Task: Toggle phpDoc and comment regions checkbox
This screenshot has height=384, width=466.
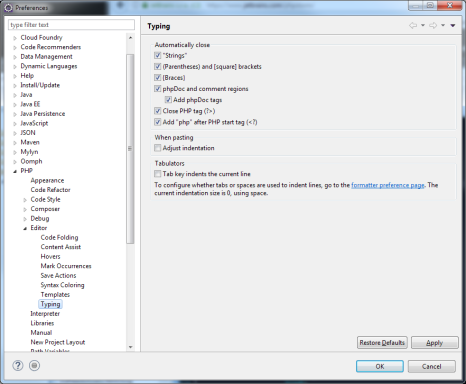Action: coord(158,89)
